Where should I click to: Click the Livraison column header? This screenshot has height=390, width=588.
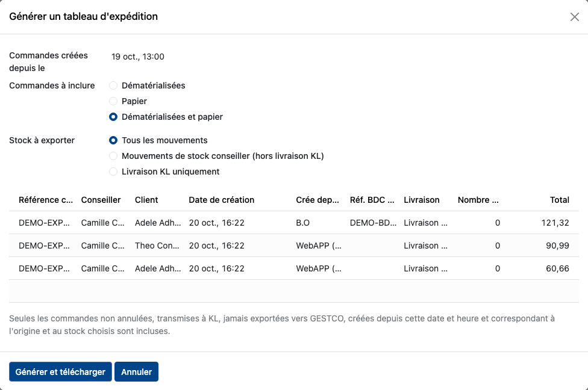[x=422, y=200]
